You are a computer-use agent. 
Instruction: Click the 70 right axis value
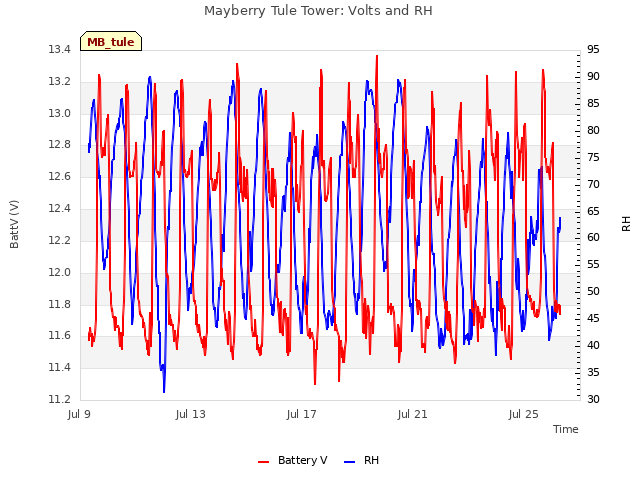click(x=593, y=184)
